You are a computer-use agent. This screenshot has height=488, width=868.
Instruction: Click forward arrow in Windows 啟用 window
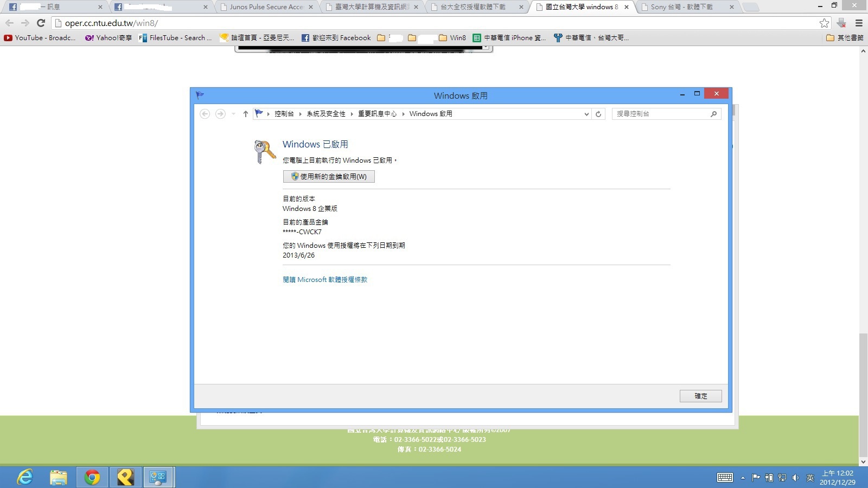coord(220,114)
